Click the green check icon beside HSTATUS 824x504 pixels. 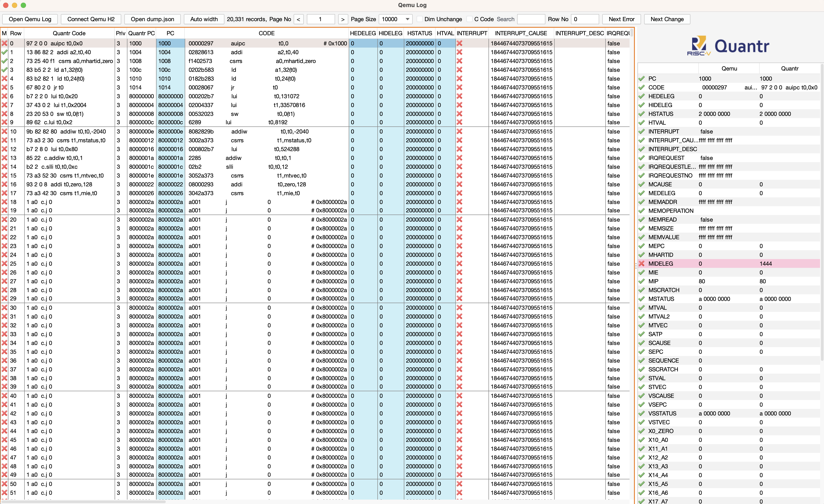click(641, 114)
